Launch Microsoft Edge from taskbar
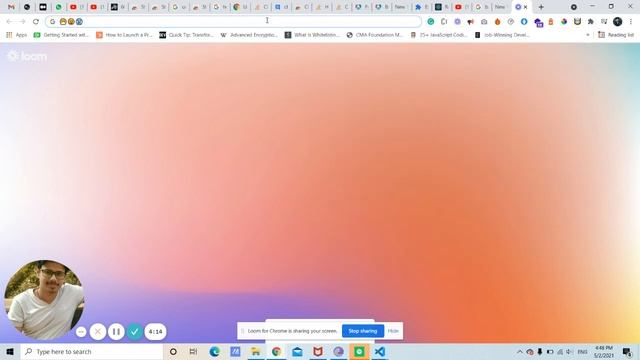The width and height of the screenshot is (640, 360). pyautogui.click(x=215, y=351)
